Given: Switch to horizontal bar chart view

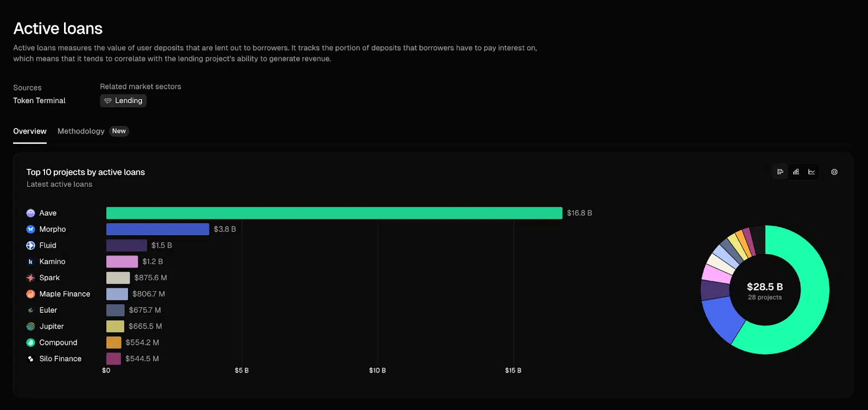Looking at the screenshot, I should pyautogui.click(x=780, y=172).
